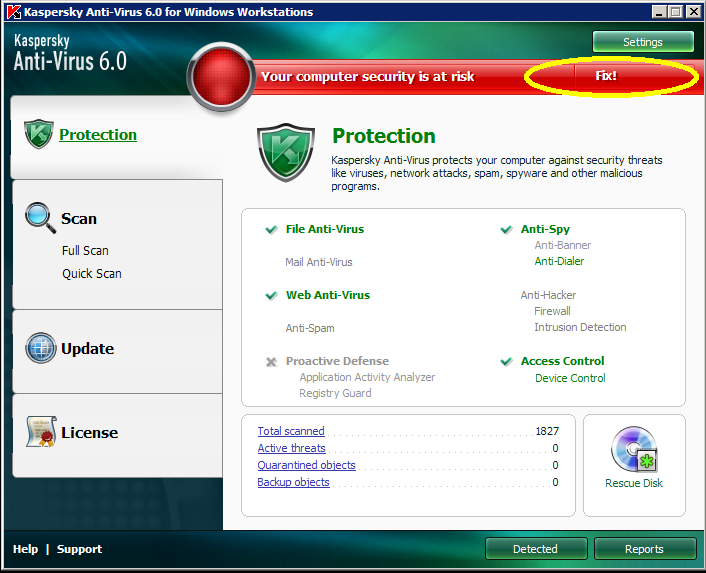This screenshot has width=706, height=573.
Task: Select Access Control component
Action: [x=562, y=361]
